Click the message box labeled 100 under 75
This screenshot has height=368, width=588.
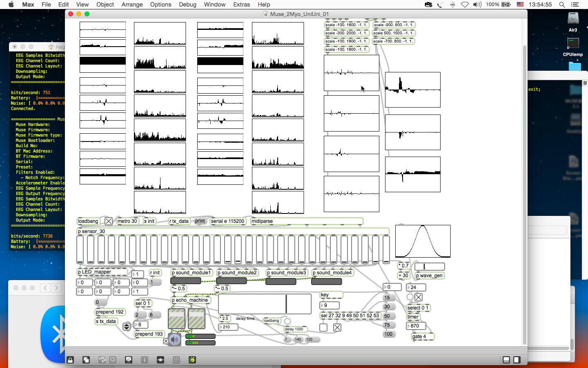tap(388, 334)
